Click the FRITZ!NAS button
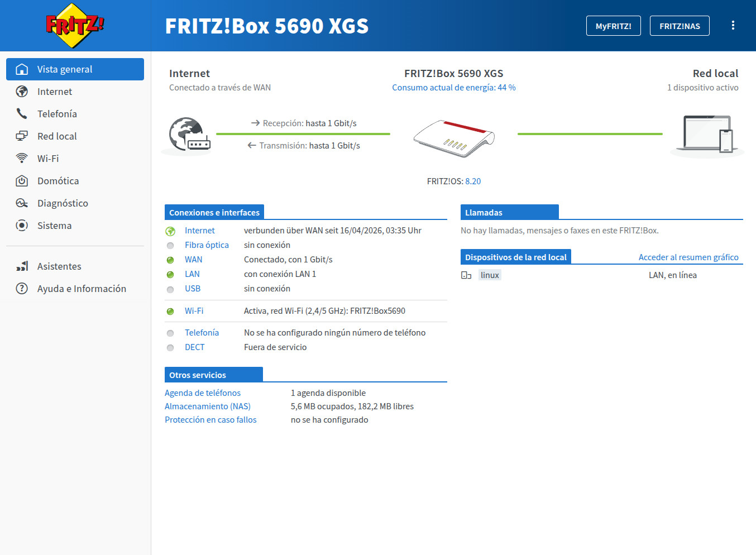 pos(680,26)
